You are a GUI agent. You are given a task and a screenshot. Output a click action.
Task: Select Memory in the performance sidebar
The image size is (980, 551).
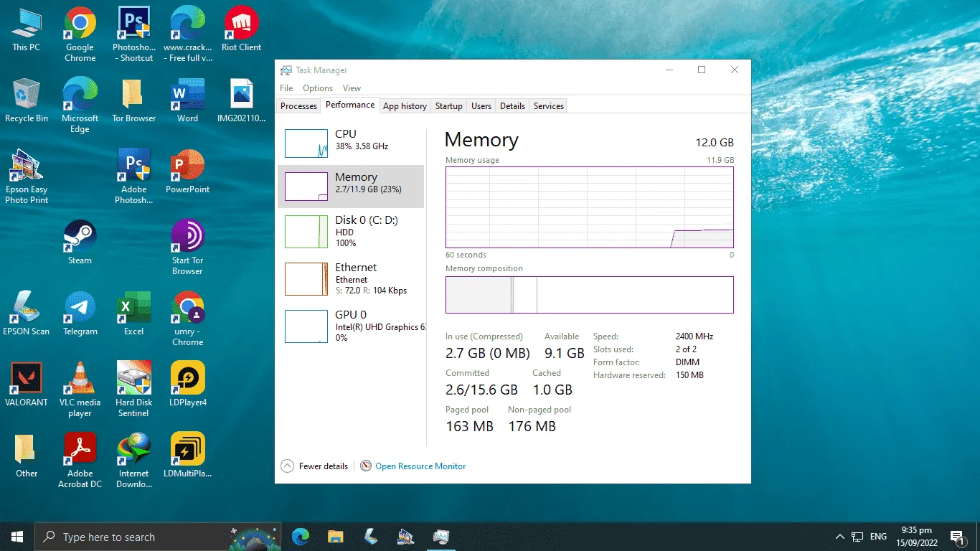pyautogui.click(x=351, y=187)
